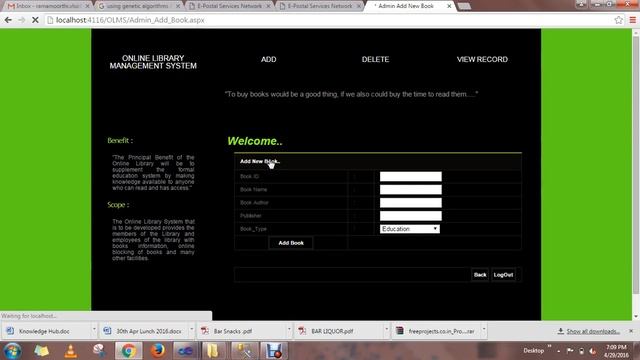The width and height of the screenshot is (640, 360).
Task: Expand options for 30th Apr Lunch download
Action: point(192,329)
